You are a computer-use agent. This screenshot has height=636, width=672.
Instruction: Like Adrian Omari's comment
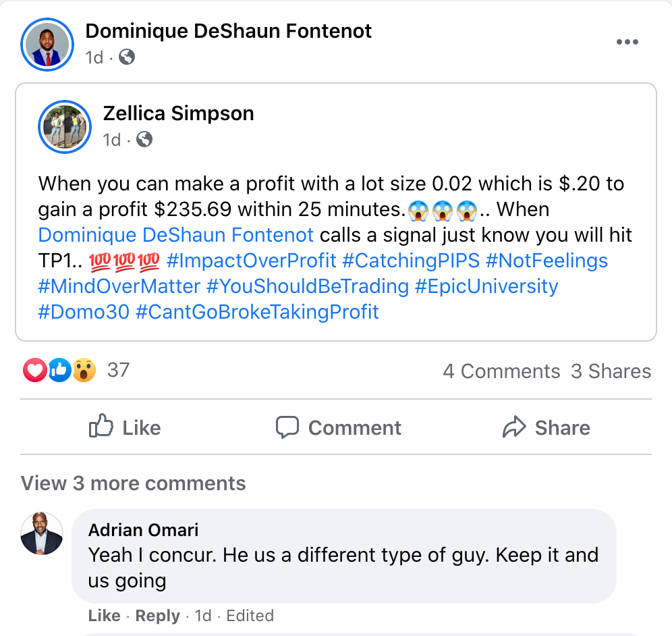tap(104, 616)
